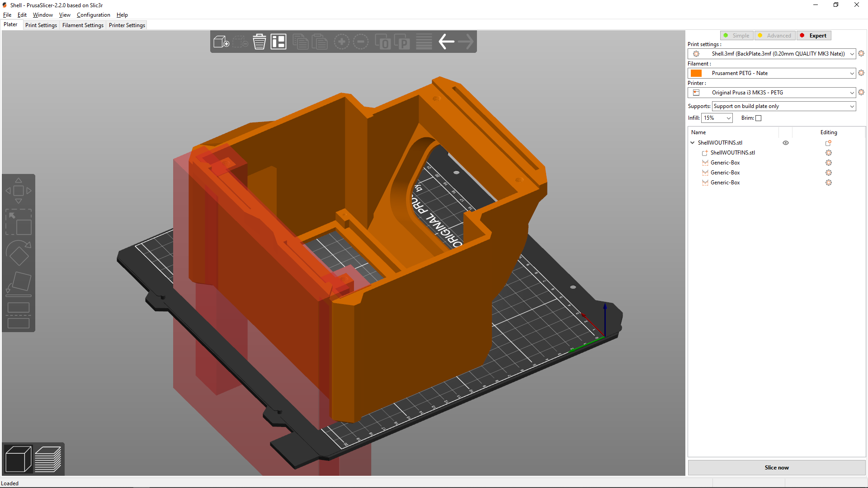Toggle visibility eye for ShellWOUTFINS.stl
Image resolution: width=868 pixels, height=488 pixels.
pyautogui.click(x=786, y=143)
